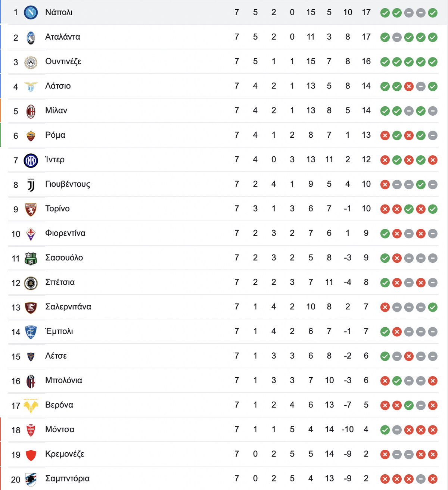Click the Napoli club crest

click(x=31, y=13)
